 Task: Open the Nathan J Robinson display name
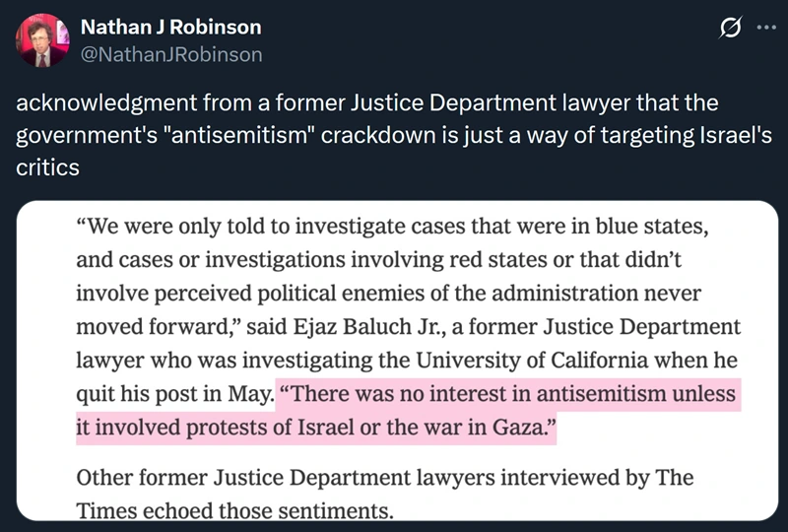170,28
